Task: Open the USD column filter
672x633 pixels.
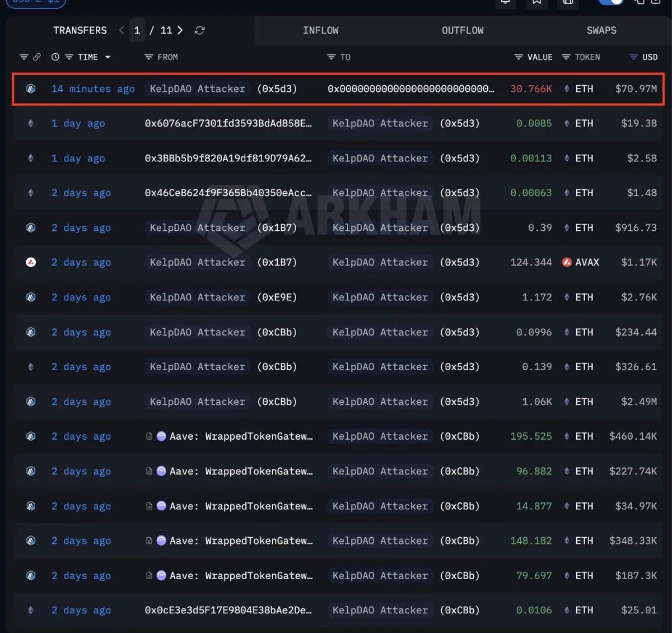Action: click(634, 57)
